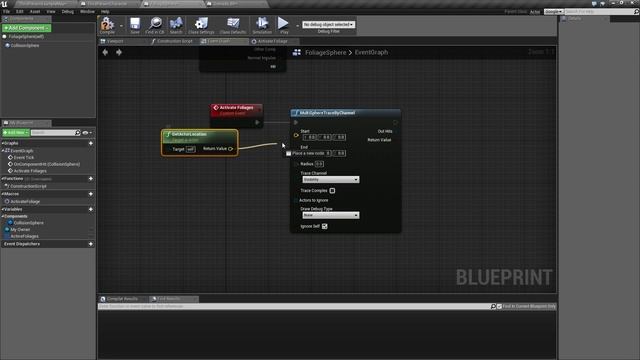Image resolution: width=640 pixels, height=360 pixels.
Task: Open the Debug menu
Action: (68, 11)
